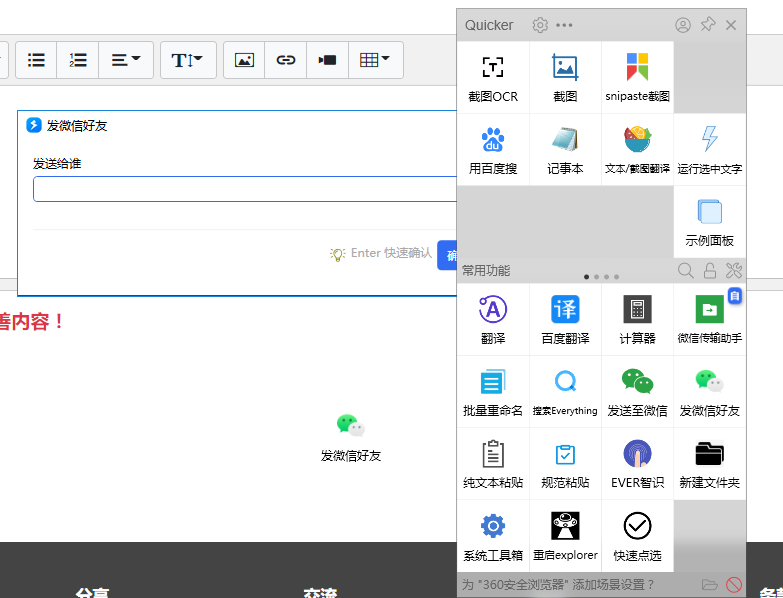Switch to fourth page dot in Quicker
The image size is (783, 598).
pos(616,277)
